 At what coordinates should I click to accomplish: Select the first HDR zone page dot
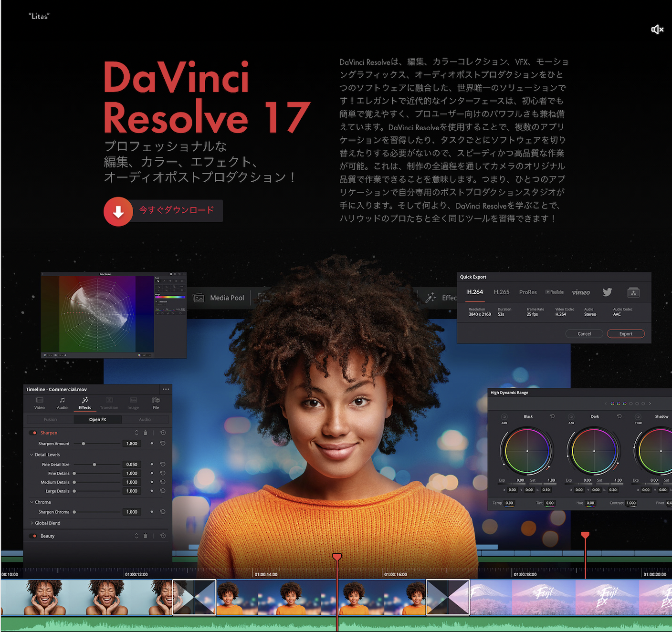tap(612, 404)
